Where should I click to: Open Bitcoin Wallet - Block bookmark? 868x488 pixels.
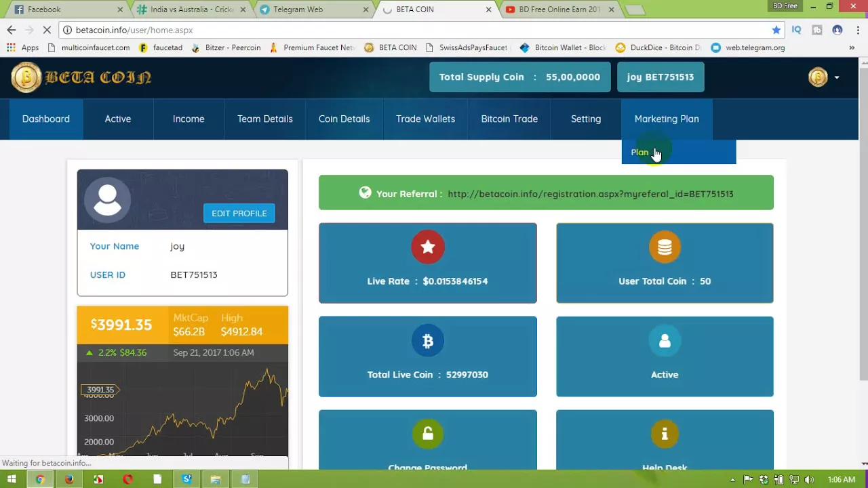click(x=563, y=47)
